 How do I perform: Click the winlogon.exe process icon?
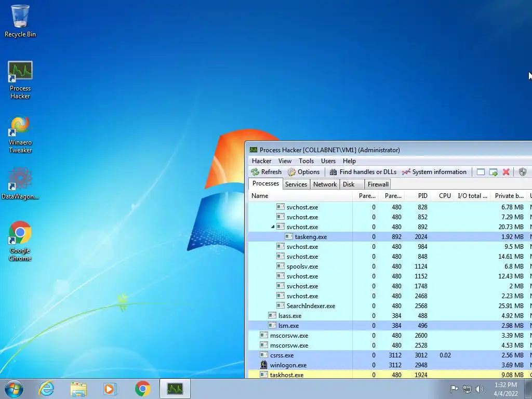[x=263, y=365]
